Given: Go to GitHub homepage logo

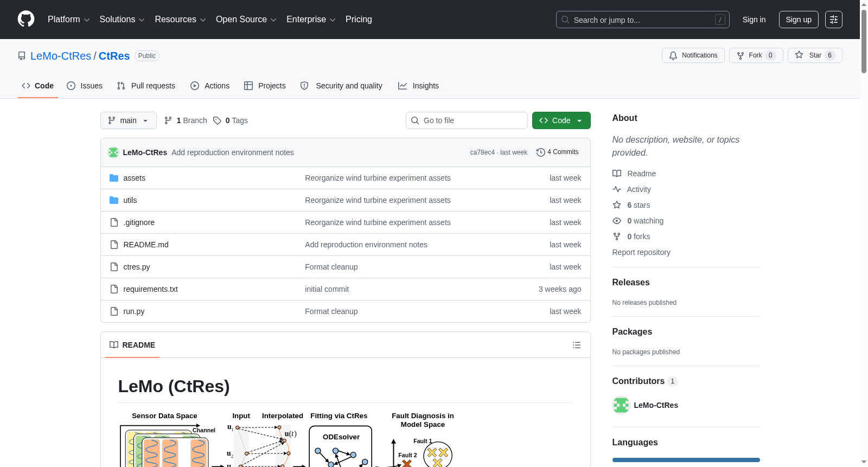Looking at the screenshot, I should coord(26,20).
